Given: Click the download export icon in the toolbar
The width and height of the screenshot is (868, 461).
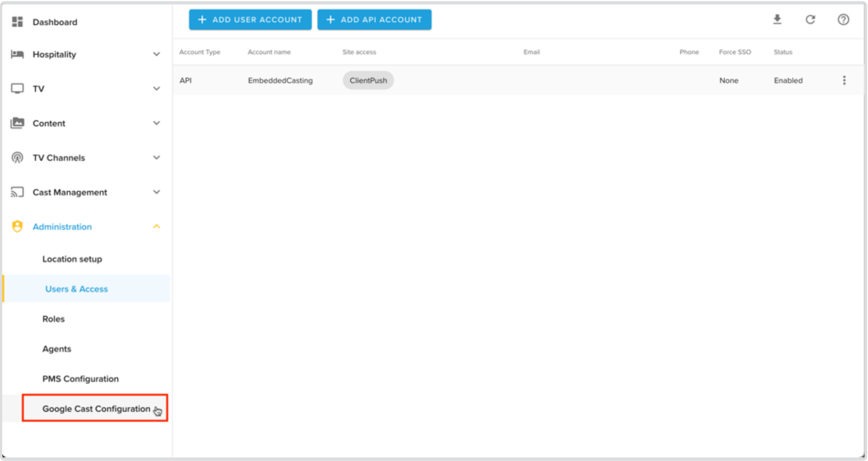Looking at the screenshot, I should 777,20.
